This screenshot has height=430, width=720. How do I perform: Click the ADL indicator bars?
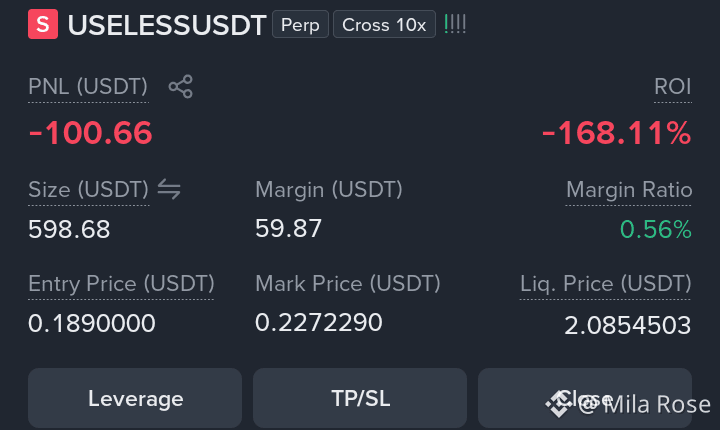455,24
